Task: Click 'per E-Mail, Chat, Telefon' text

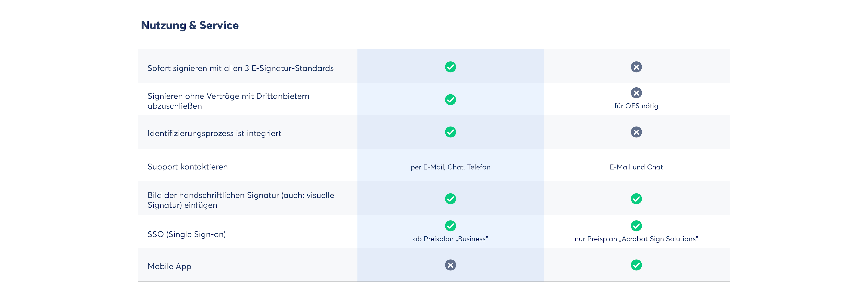Action: [450, 167]
